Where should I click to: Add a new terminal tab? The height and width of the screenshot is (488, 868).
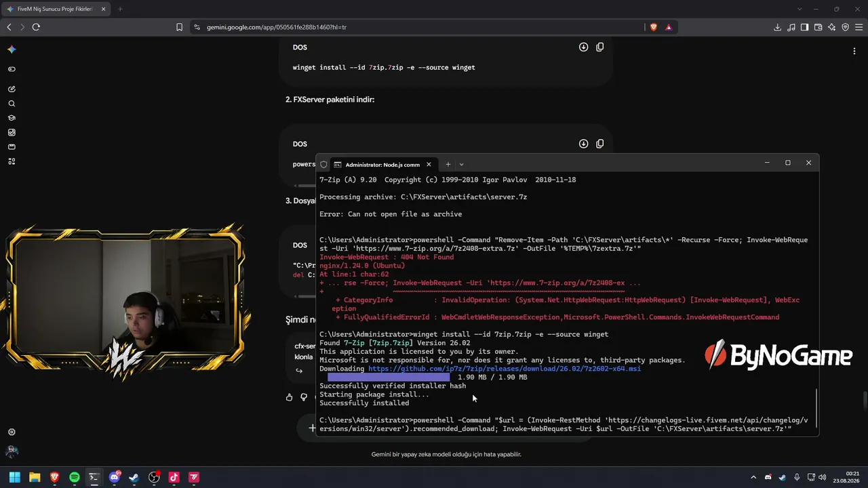448,164
